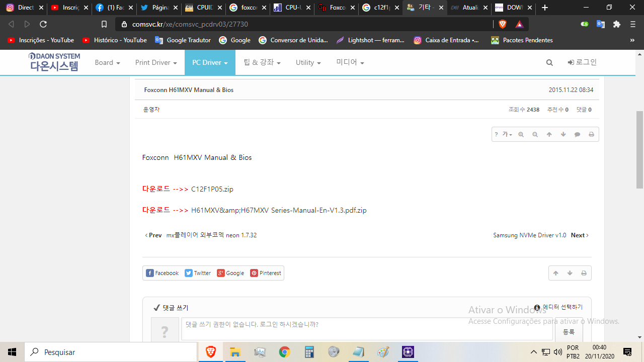Open Calculator from the taskbar
This screenshot has height=362, width=644.
[309, 352]
